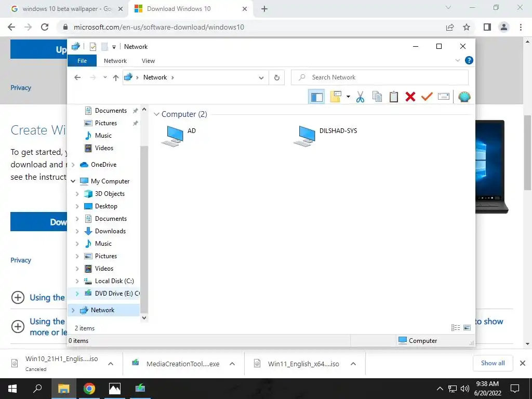532x399 pixels.
Task: Open the Windows Start menu
Action: point(12,389)
